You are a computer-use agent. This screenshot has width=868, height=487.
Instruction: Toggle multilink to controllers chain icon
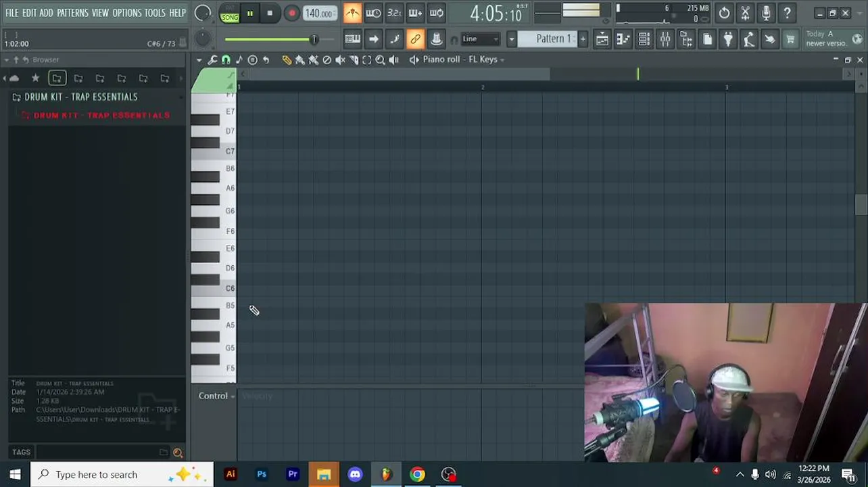point(415,39)
